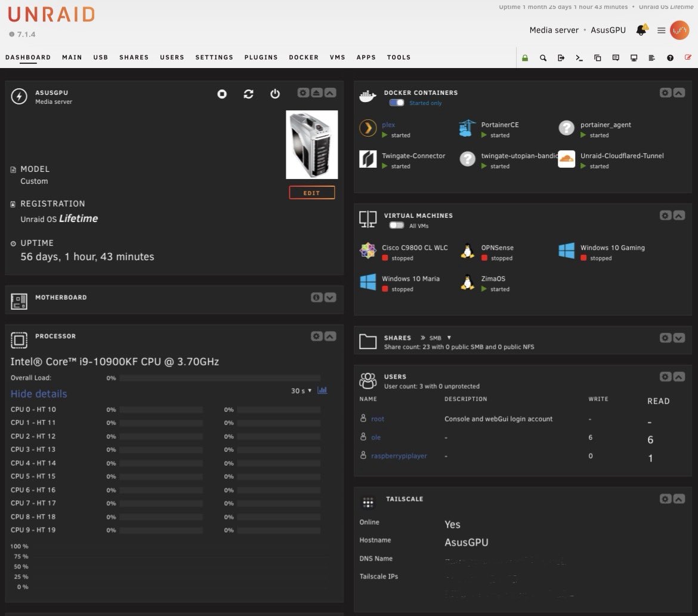
Task: Collapse the Tailscale panel chevron
Action: tap(679, 499)
